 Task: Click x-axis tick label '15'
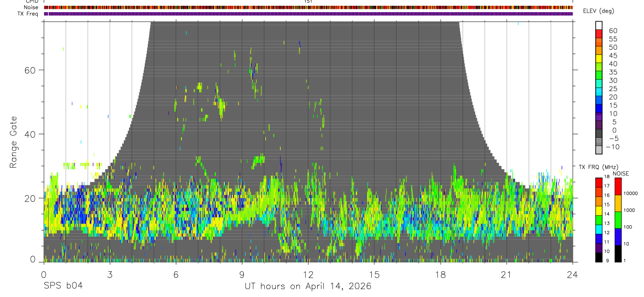(x=374, y=274)
